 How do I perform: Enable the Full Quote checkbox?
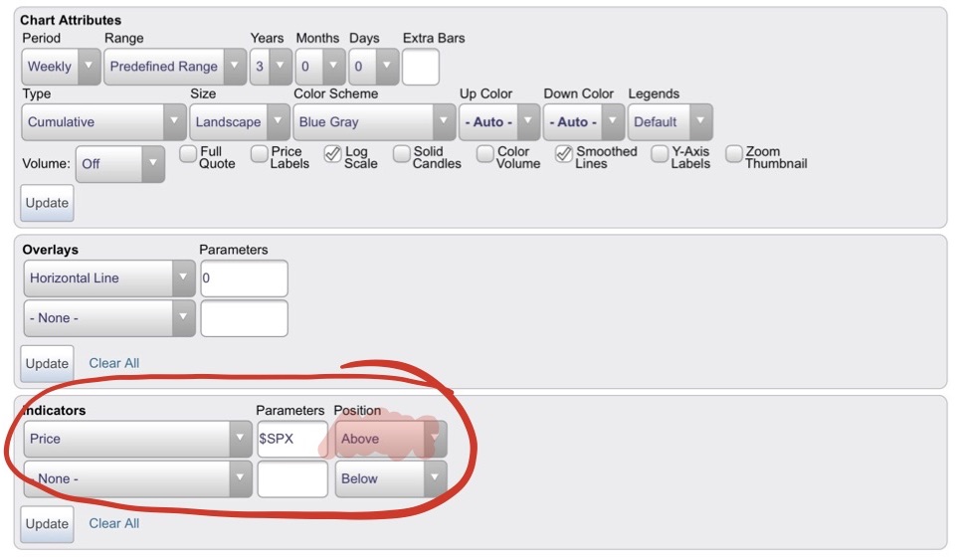tap(187, 154)
